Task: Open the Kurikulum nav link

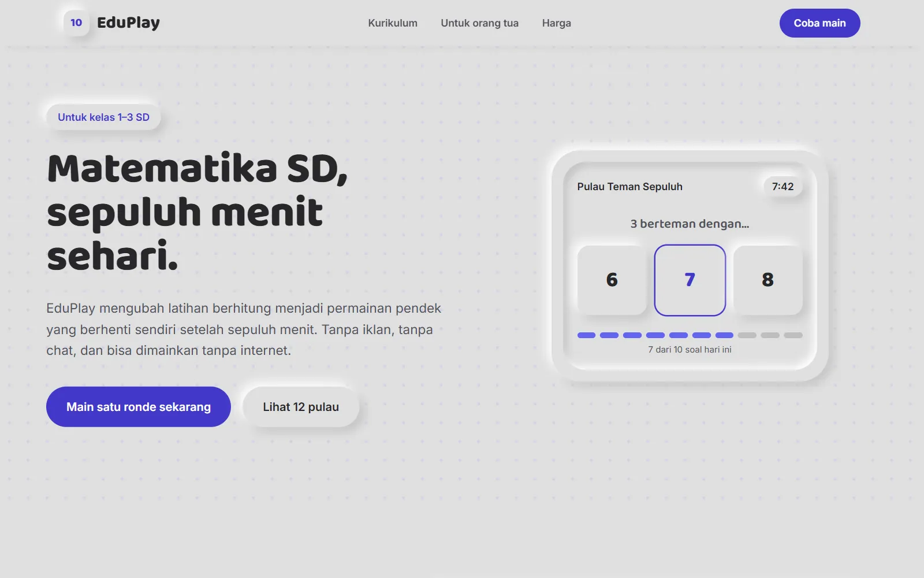Action: 393,23
